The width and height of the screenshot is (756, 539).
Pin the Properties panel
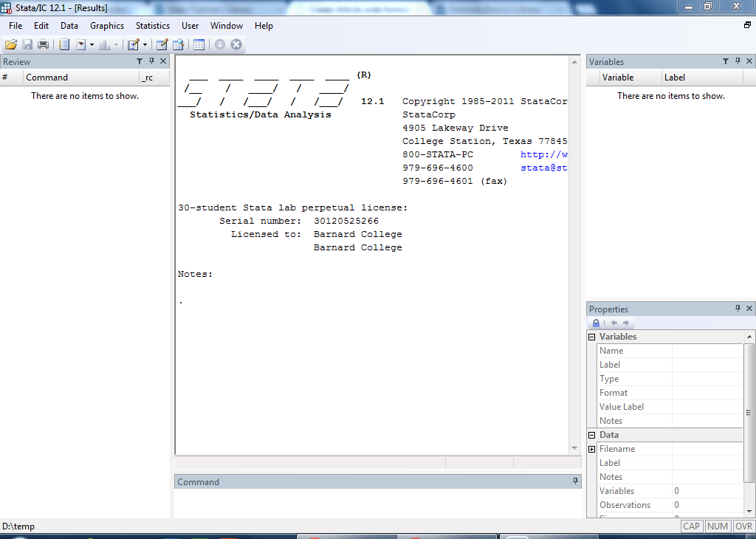[x=738, y=309]
